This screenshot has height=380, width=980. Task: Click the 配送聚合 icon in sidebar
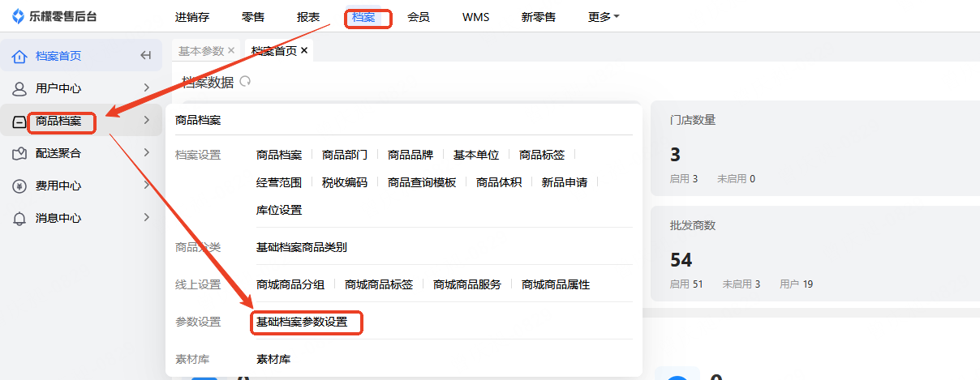click(19, 153)
